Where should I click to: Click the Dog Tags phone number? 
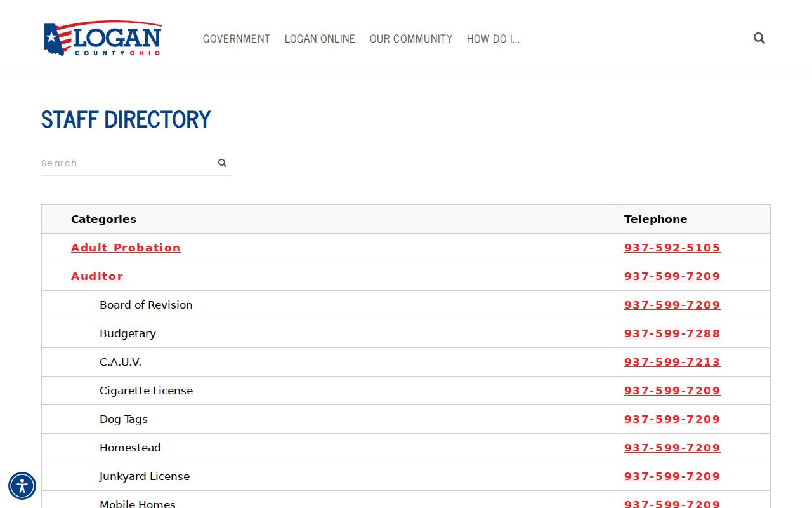[x=672, y=419]
